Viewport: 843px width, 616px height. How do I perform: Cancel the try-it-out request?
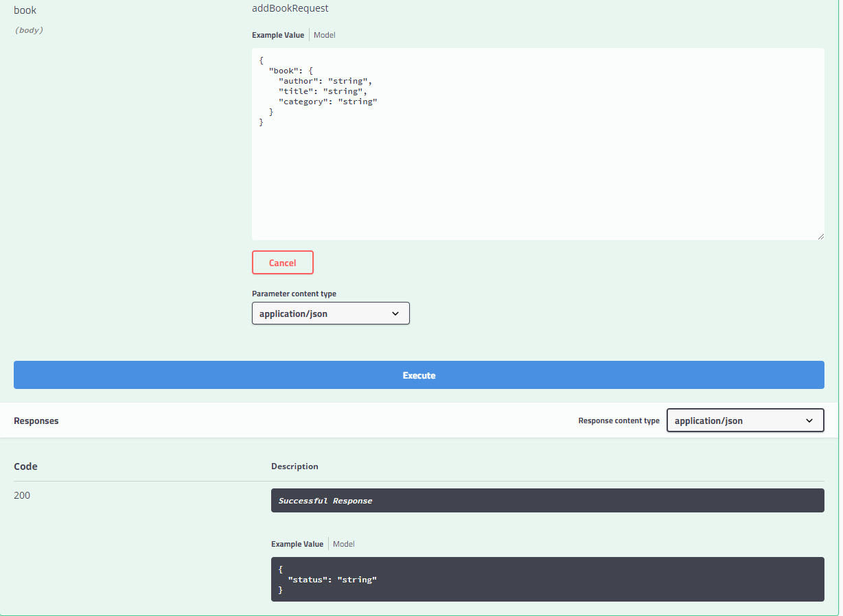pos(283,263)
